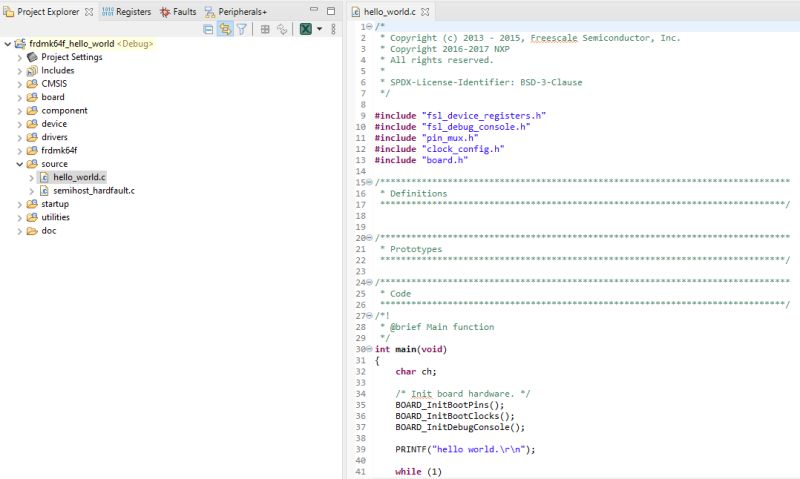The width and height of the screenshot is (800, 479).
Task: Click the component folder icon
Action: pyautogui.click(x=32, y=110)
